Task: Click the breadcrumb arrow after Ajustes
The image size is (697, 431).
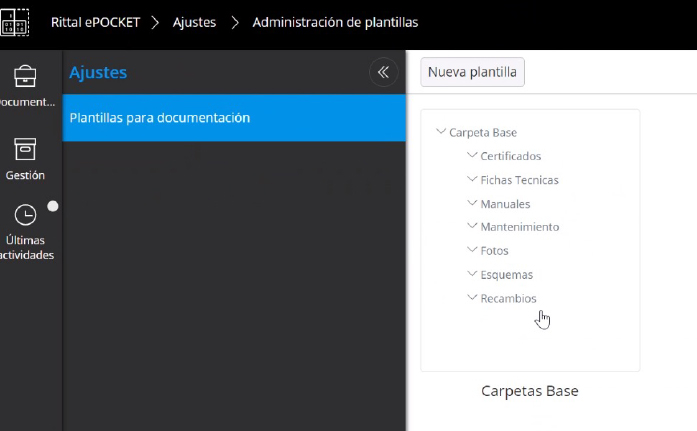Action: pyautogui.click(x=235, y=22)
